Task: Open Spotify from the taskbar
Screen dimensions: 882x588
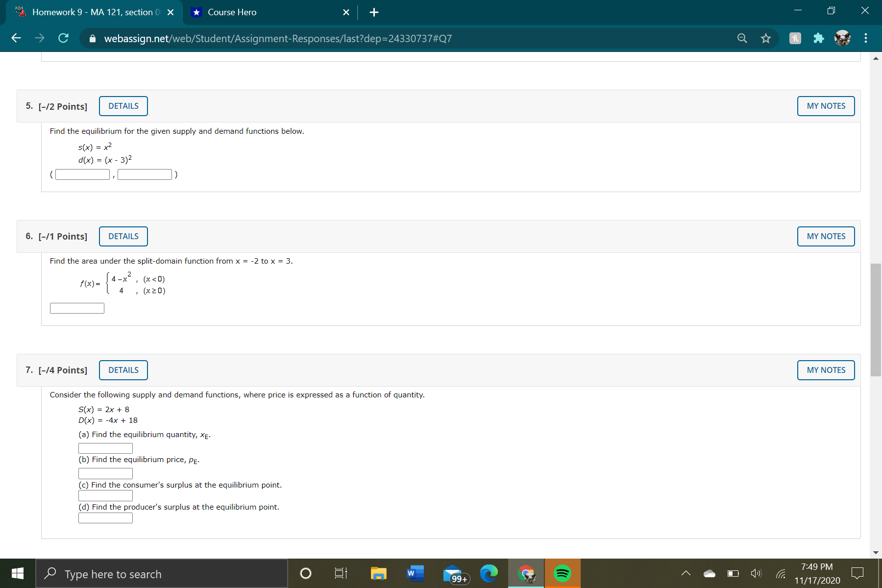Action: pos(563,573)
